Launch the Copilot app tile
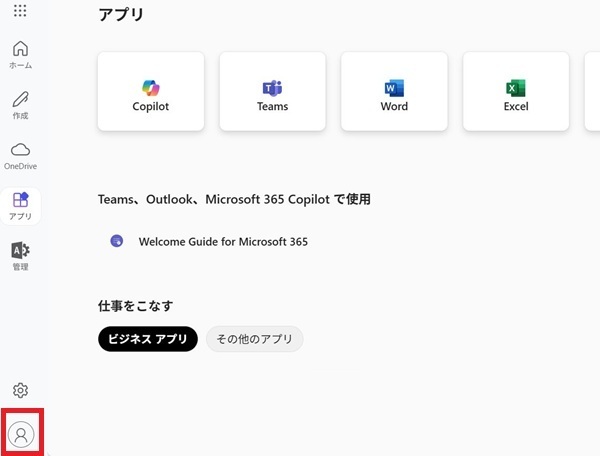 151,91
